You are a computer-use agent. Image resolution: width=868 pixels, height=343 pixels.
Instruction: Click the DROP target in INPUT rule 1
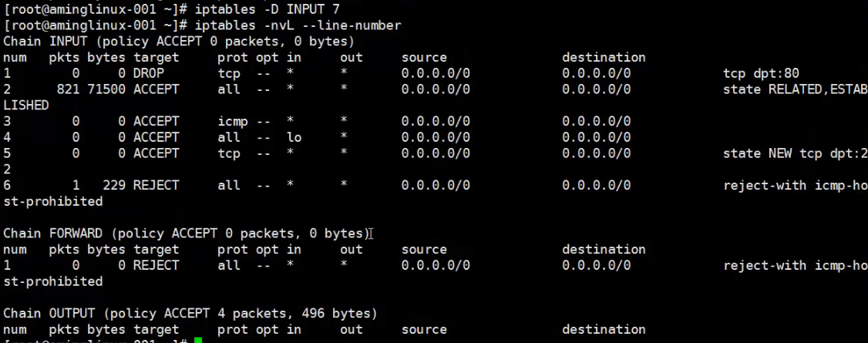[148, 73]
